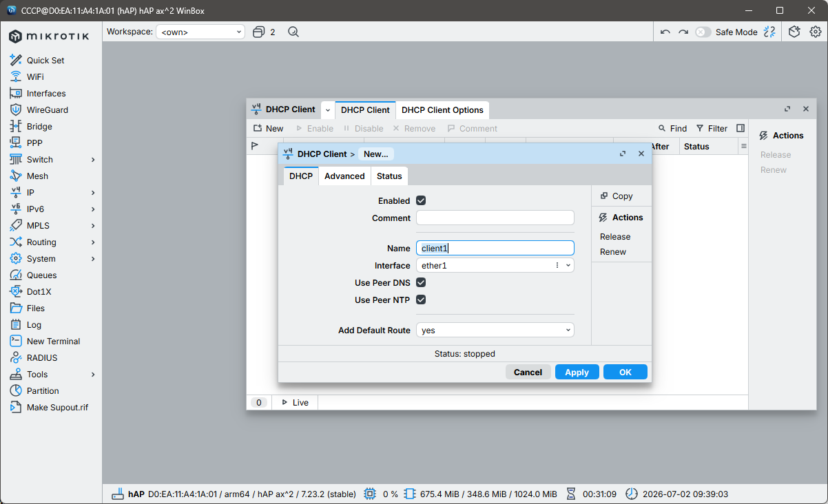
Task: Click the flag column header icon
Action: (x=254, y=146)
